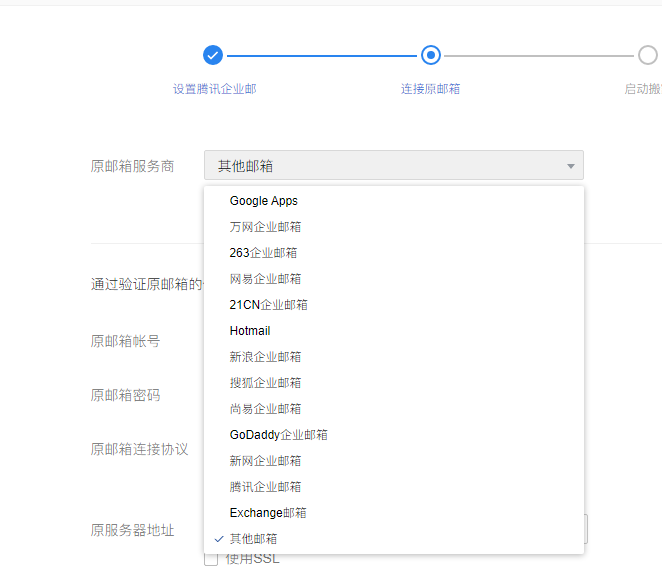Screen dimensions: 662x566
Task: Select Hotmail as mail provider
Action: pyautogui.click(x=250, y=331)
